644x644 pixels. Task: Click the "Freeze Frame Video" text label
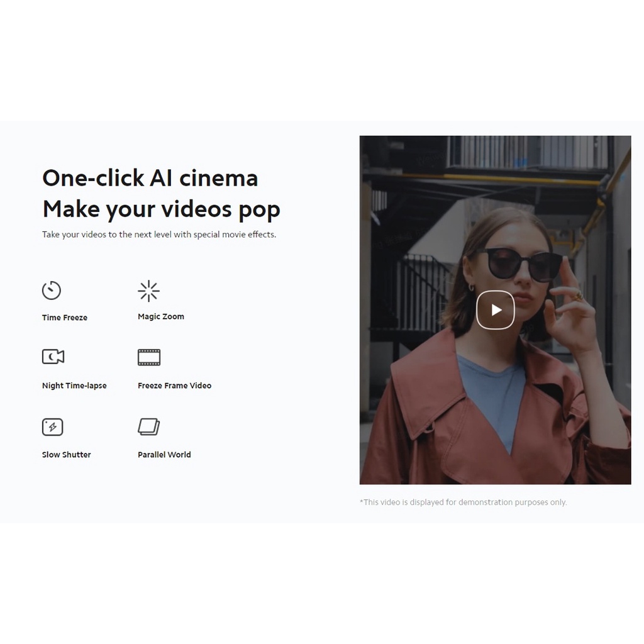(x=174, y=386)
